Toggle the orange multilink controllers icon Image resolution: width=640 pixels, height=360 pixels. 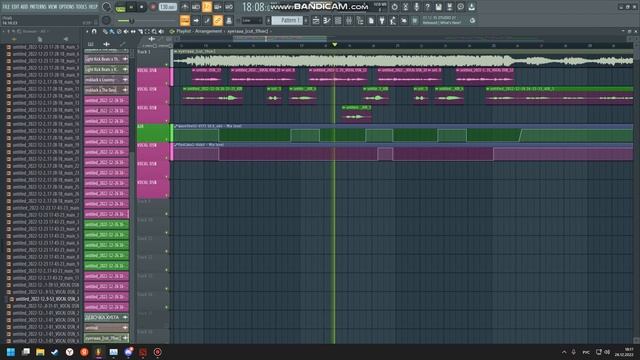[218, 20]
